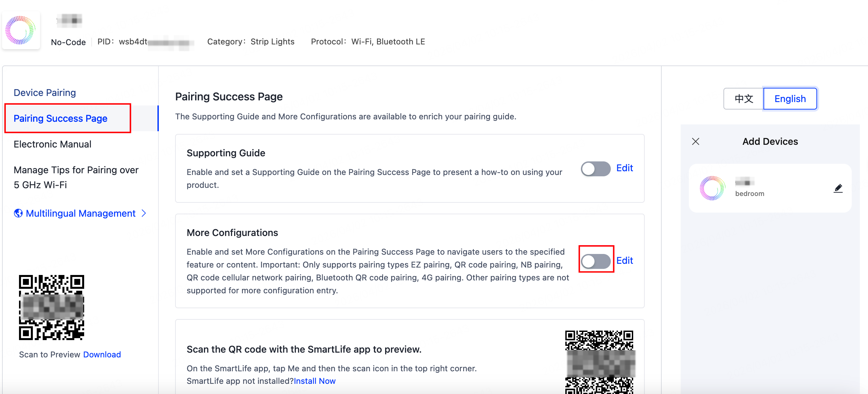Click the device ring icon in preview
Viewport: 868px width, 394px height.
[712, 188]
